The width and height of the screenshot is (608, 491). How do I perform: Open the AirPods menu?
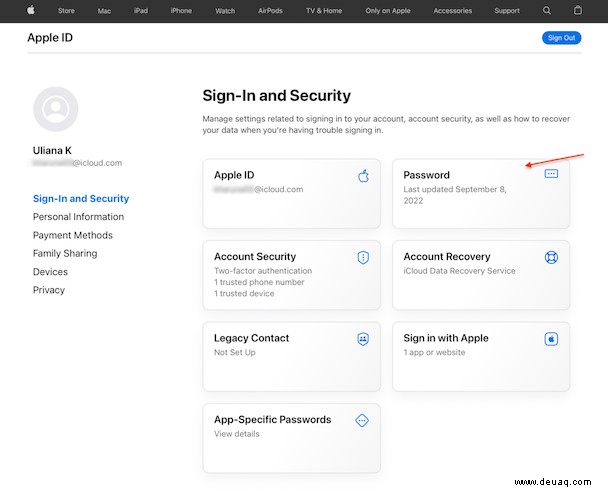tap(270, 11)
